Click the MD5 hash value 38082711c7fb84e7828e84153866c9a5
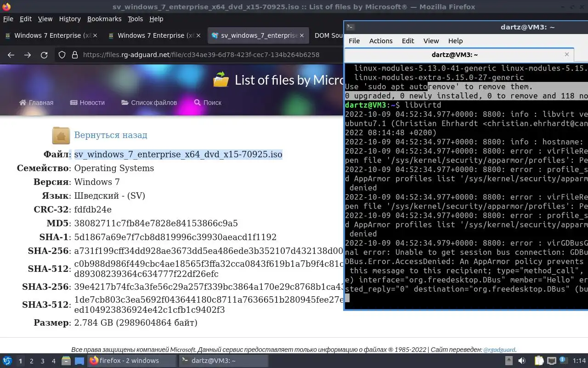The height and width of the screenshot is (368, 588). tap(156, 224)
